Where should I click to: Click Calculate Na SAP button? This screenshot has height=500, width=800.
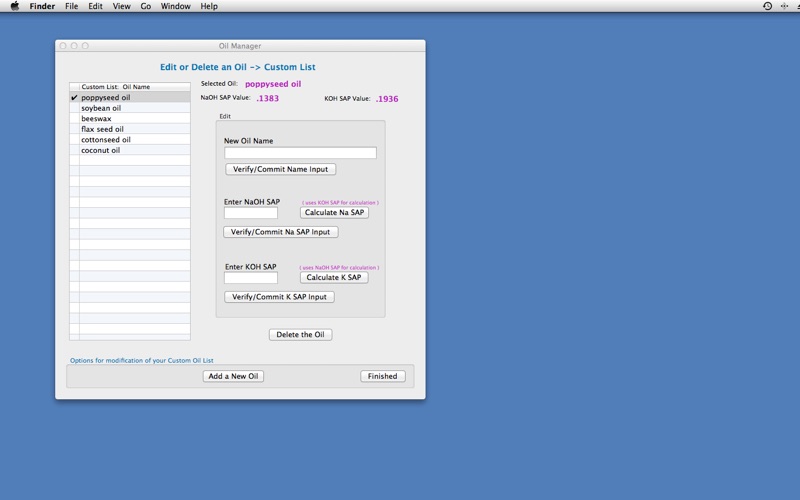[x=334, y=212]
